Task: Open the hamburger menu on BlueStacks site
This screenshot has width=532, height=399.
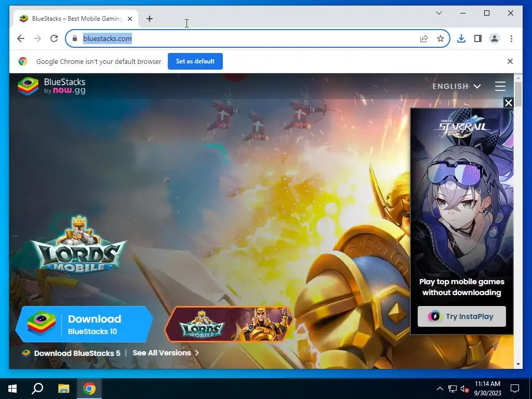Action: (500, 86)
